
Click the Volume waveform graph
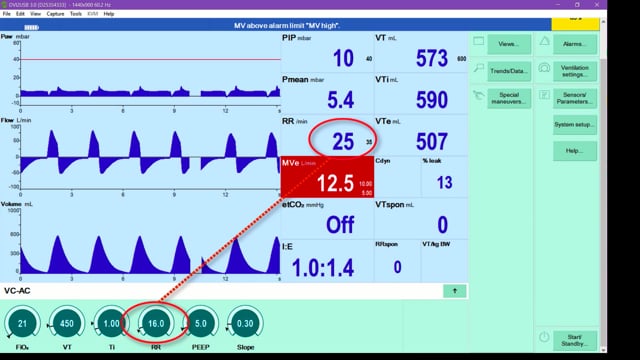pos(150,241)
